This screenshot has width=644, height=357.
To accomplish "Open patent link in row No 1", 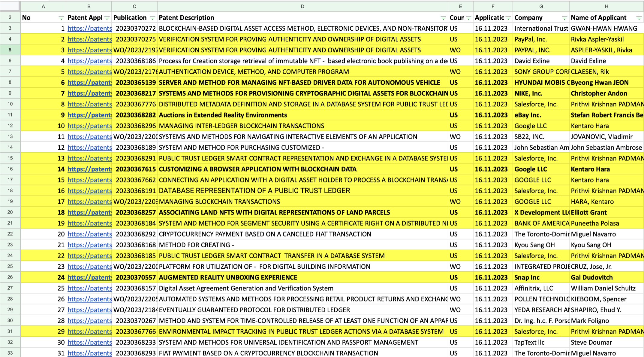I will (x=89, y=29).
